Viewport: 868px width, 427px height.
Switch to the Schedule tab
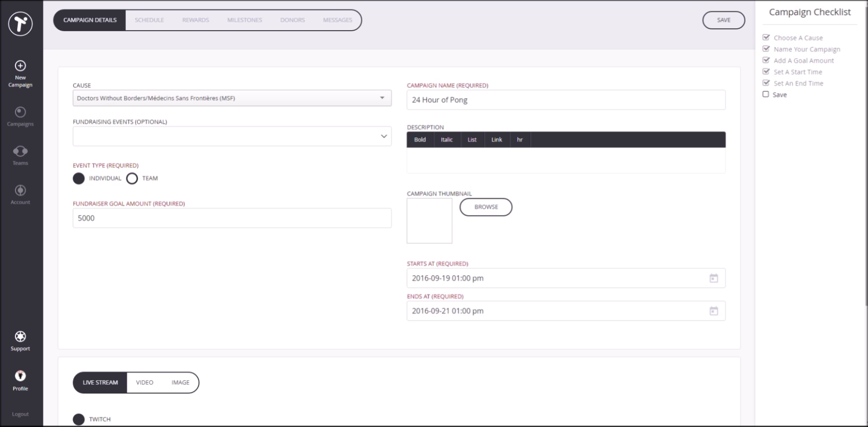click(x=149, y=20)
